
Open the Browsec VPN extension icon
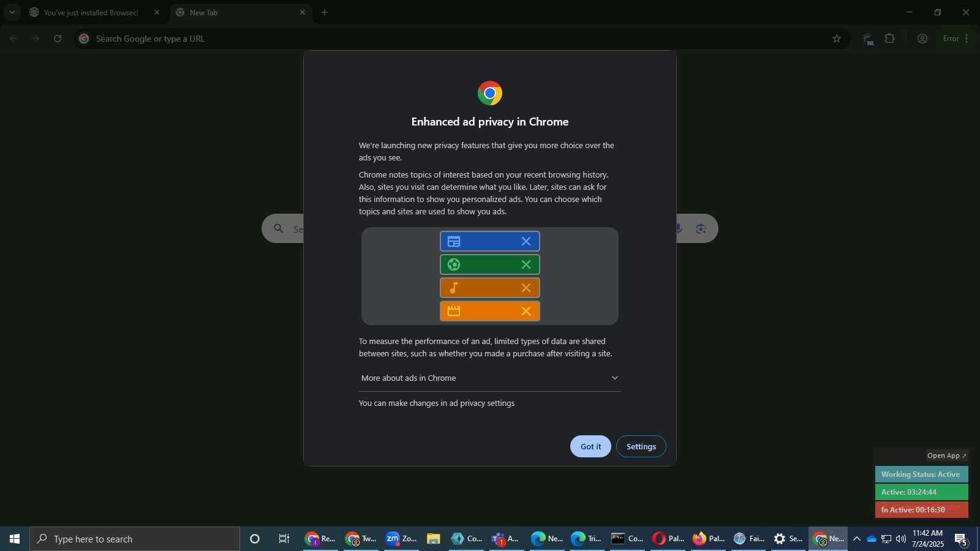[x=868, y=39]
